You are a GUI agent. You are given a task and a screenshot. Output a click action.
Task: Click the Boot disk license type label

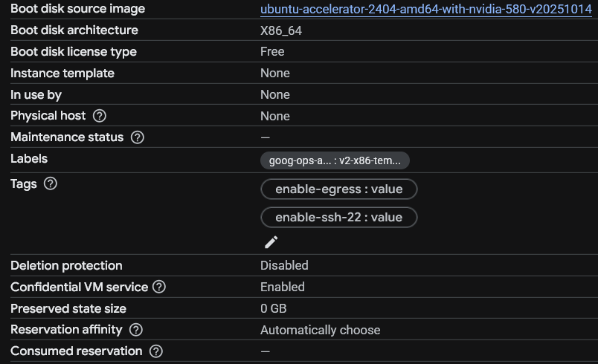click(74, 51)
